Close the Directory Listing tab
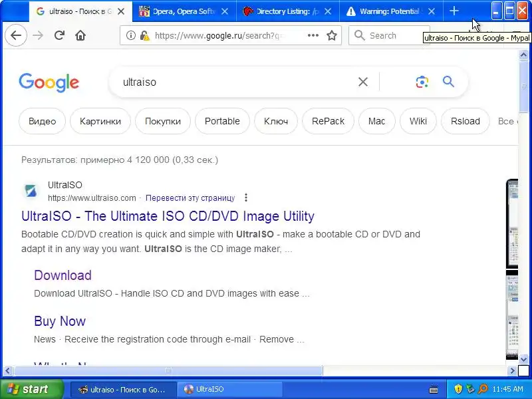 [x=328, y=11]
